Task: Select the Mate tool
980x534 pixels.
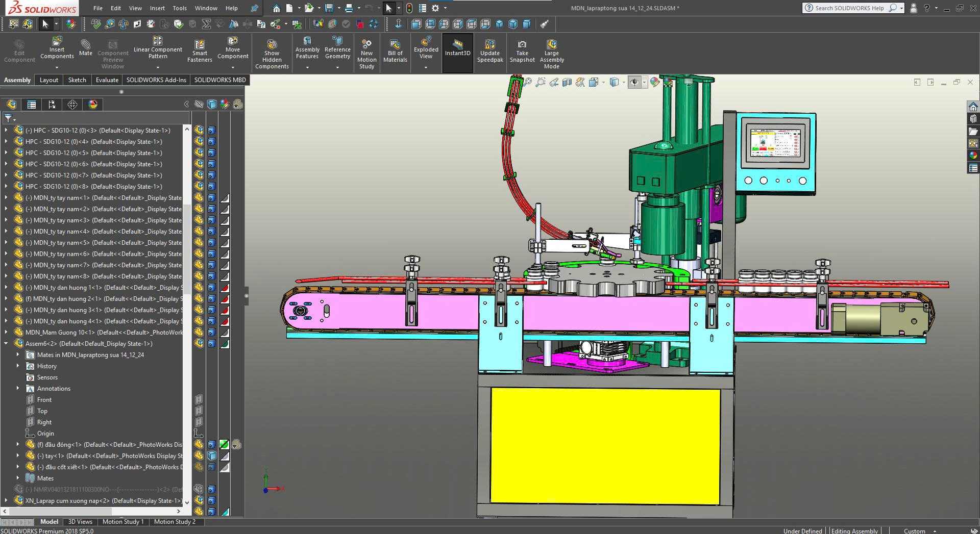Action: (x=86, y=47)
